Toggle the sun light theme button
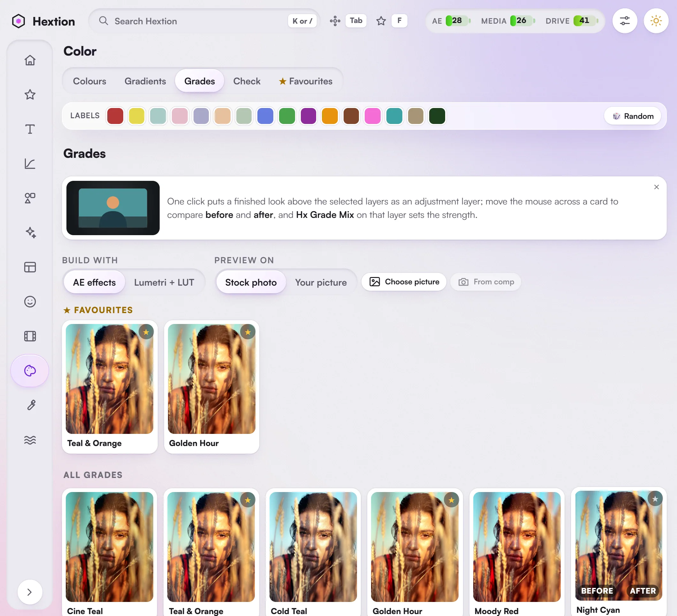 (656, 21)
